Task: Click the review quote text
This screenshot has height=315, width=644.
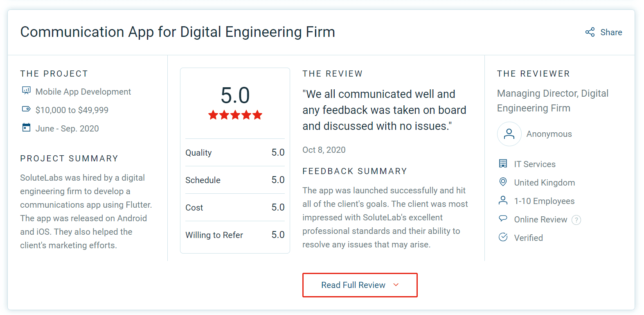Action: pyautogui.click(x=384, y=110)
